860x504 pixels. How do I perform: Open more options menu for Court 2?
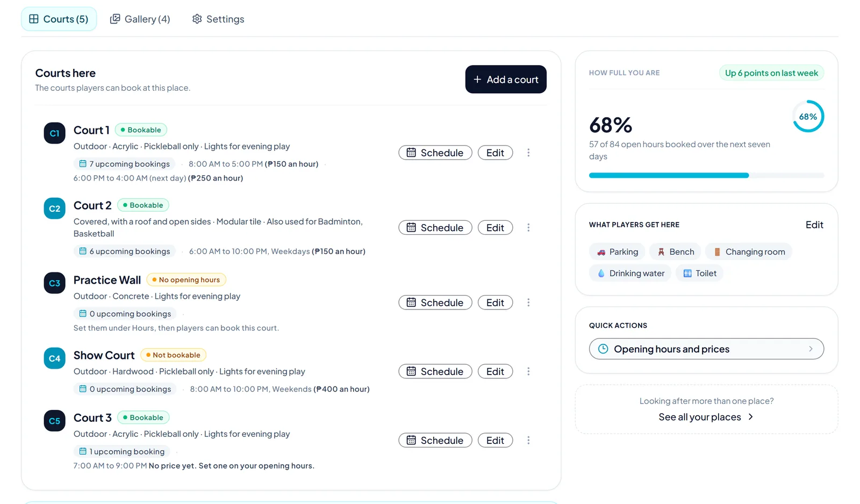pos(528,228)
